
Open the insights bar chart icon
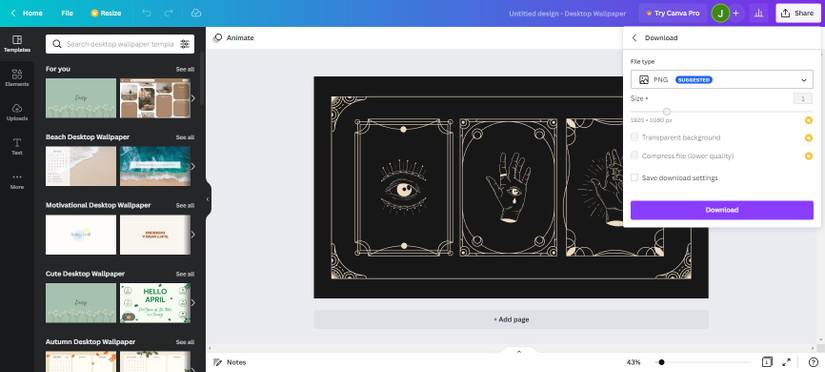(x=758, y=13)
